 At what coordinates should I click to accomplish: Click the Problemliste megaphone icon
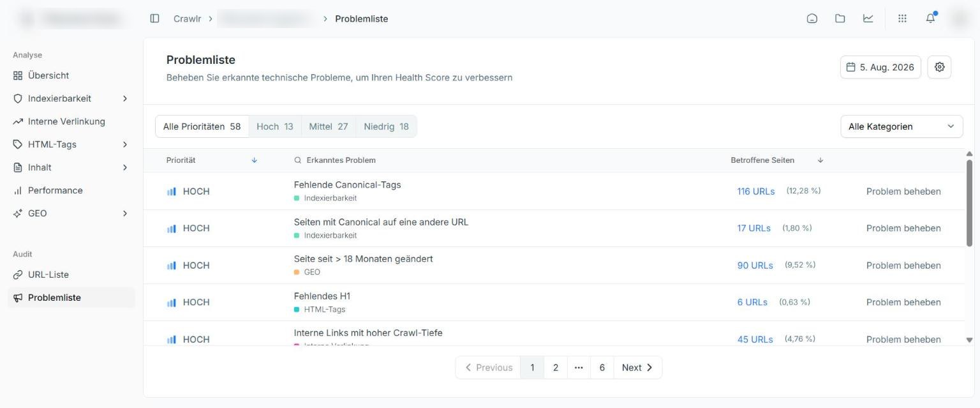[17, 298]
